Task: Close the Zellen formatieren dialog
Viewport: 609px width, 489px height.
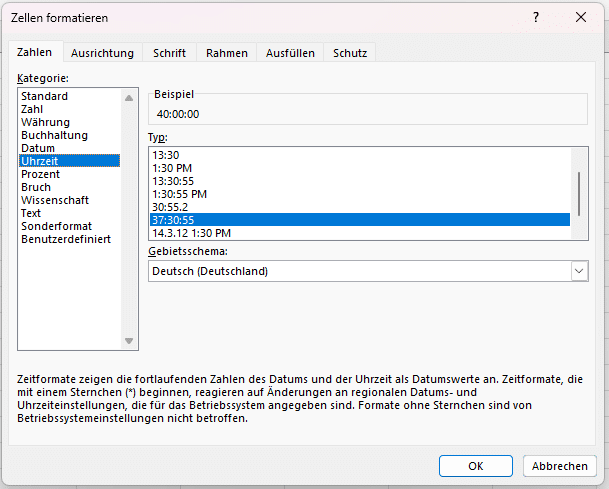Action: click(x=581, y=17)
